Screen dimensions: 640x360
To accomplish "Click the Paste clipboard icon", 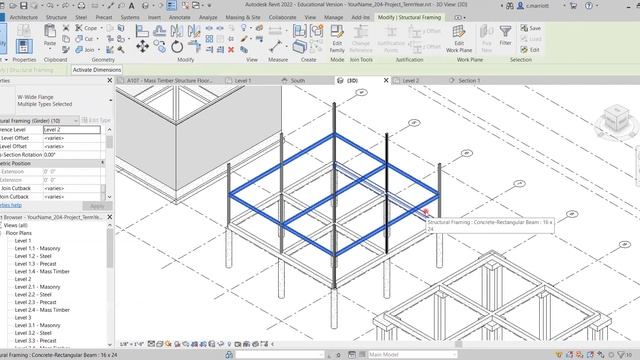I will click(x=50, y=31).
